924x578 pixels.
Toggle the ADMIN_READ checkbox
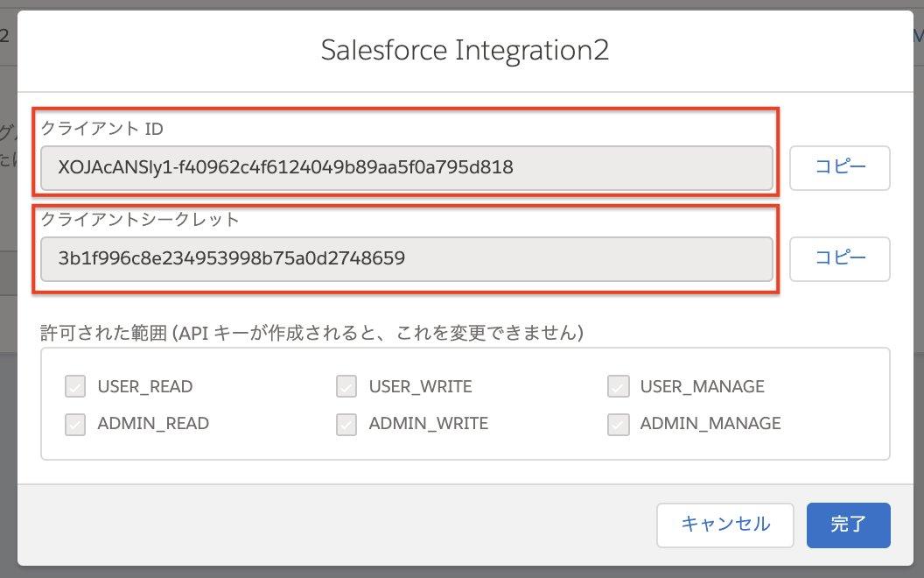tap(75, 424)
